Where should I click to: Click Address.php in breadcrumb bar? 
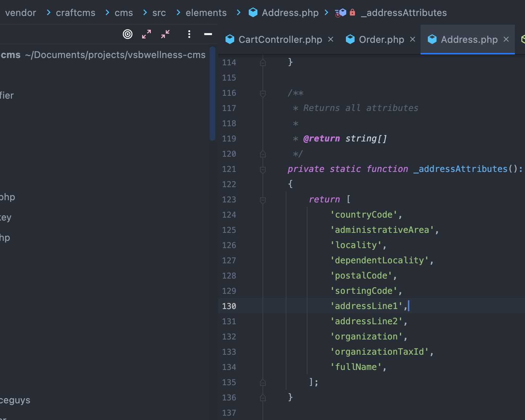click(x=284, y=13)
